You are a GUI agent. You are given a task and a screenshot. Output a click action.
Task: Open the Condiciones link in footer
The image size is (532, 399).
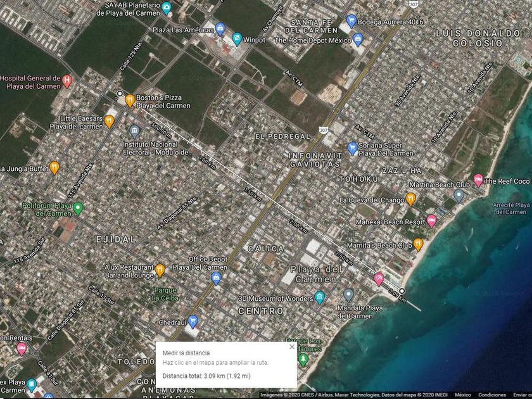(491, 395)
